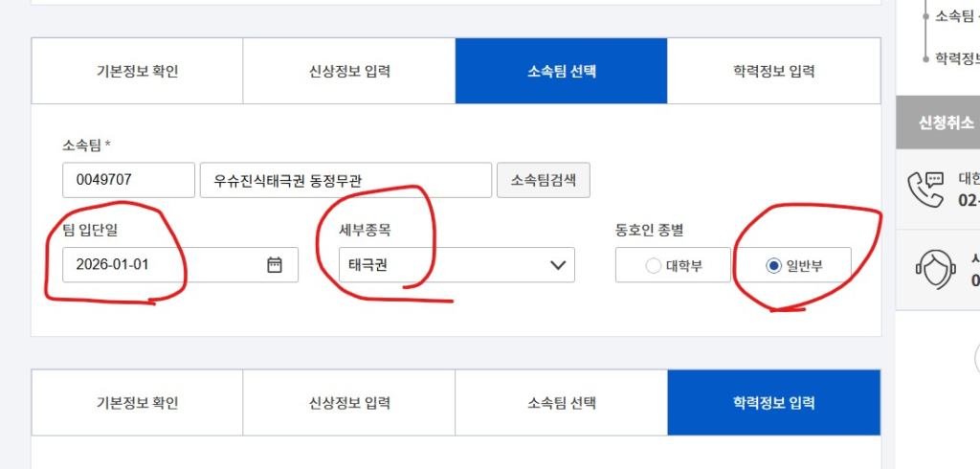Viewport: 980px width, 469px height.
Task: Open the 세부종목 dropdown showing 태권도
Action: [x=457, y=265]
